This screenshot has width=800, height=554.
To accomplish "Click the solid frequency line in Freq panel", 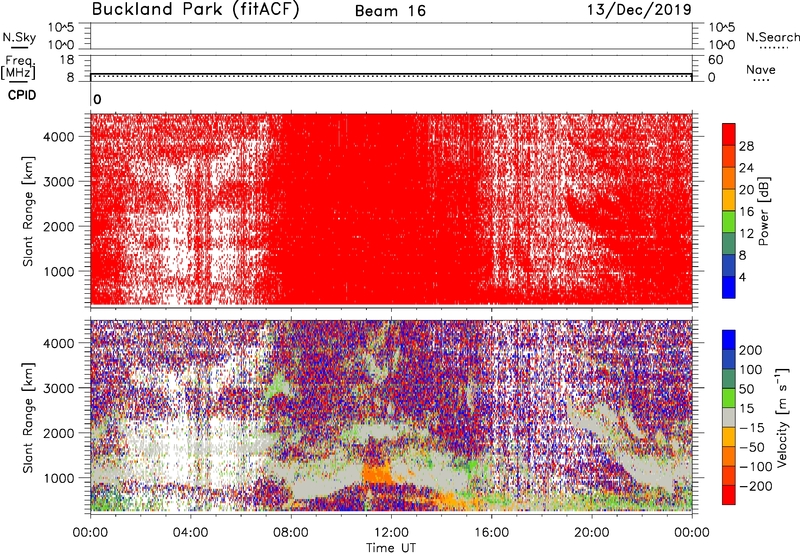I will click(391, 73).
